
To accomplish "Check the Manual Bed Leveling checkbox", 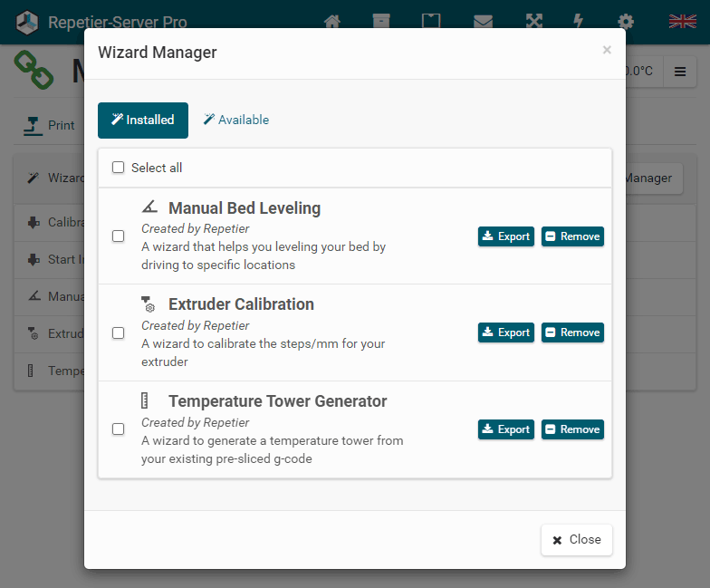I will tap(119, 236).
